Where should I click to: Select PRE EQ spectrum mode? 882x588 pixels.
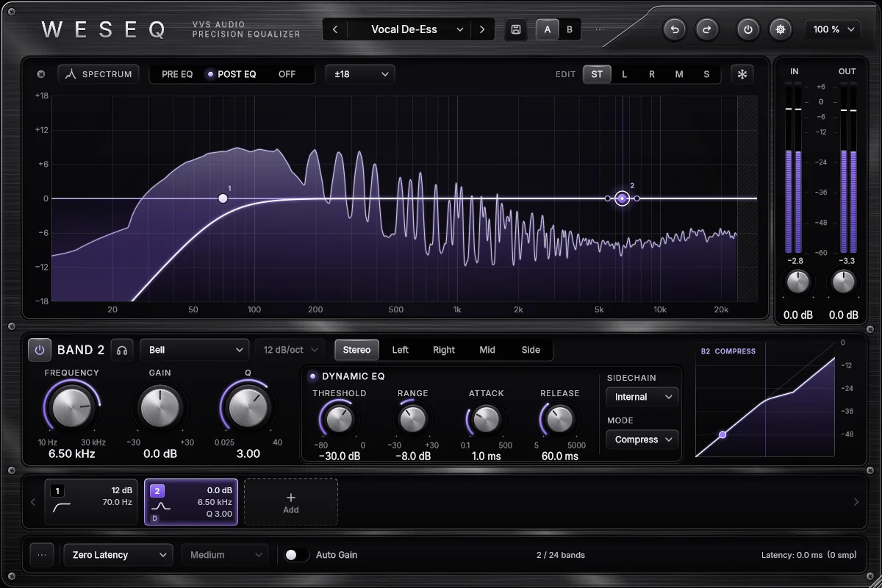click(177, 74)
